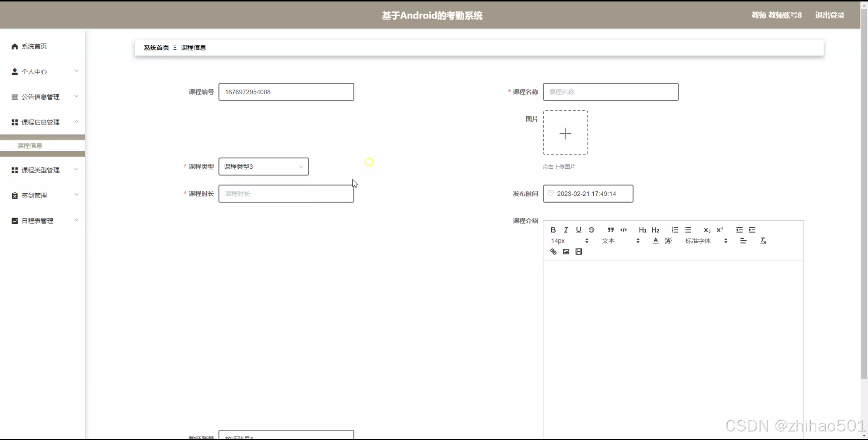This screenshot has width=868, height=440.
Task: Click the ordered list icon
Action: point(675,230)
